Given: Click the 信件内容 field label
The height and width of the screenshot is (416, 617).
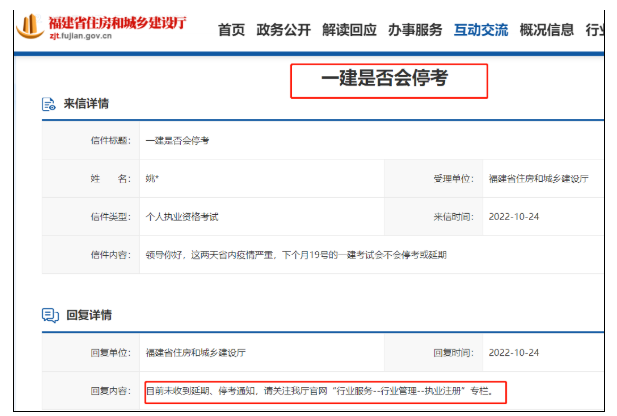Looking at the screenshot, I should [111, 255].
